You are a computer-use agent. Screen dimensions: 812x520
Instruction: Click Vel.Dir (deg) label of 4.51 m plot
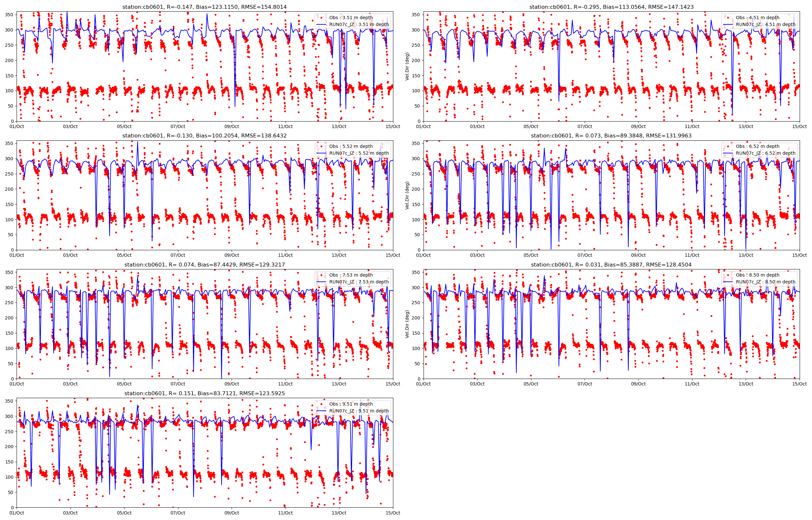(407, 66)
